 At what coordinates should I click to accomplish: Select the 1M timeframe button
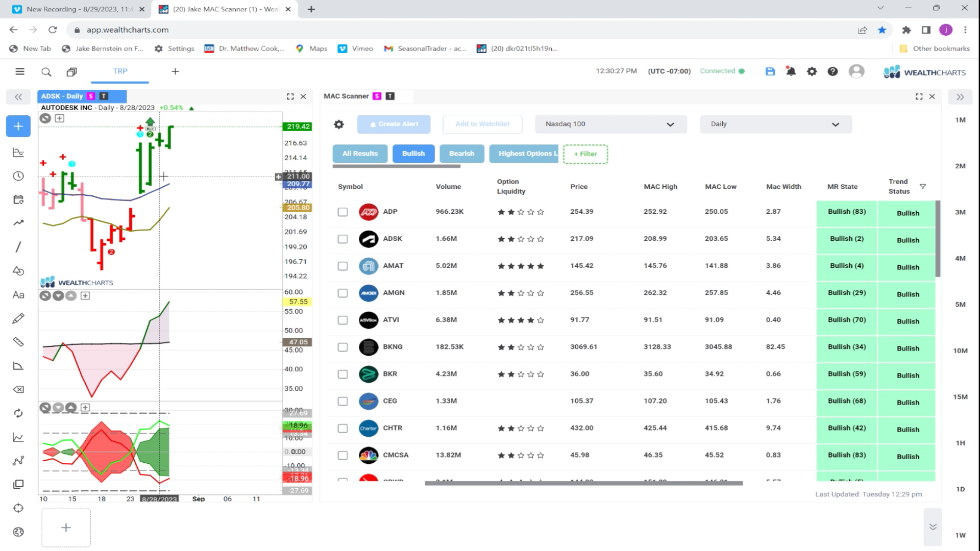pyautogui.click(x=960, y=120)
